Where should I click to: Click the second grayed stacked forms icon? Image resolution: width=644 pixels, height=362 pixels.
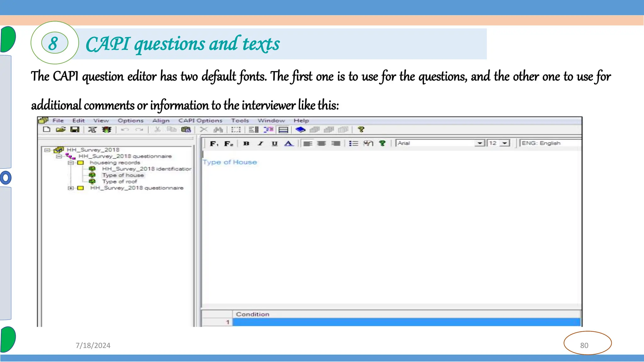point(329,129)
